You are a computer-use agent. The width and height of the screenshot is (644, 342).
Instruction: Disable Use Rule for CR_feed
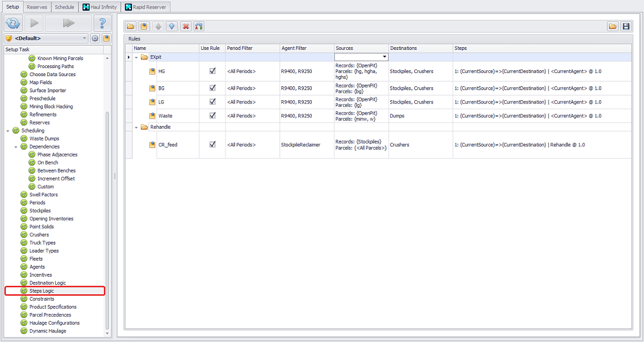(x=213, y=144)
